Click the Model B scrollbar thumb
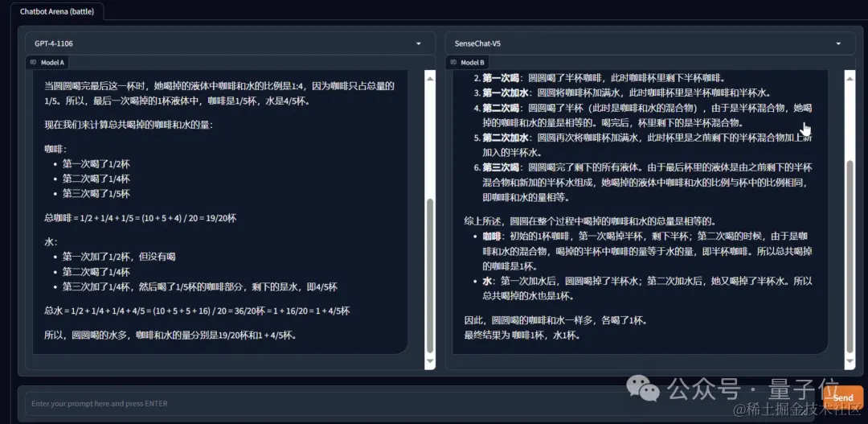The height and width of the screenshot is (424, 868). coord(850,256)
